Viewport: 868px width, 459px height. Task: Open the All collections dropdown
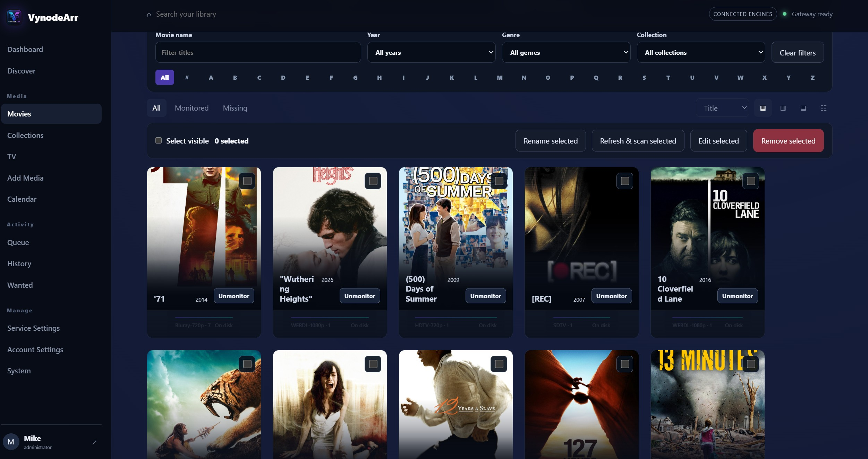[x=701, y=52]
